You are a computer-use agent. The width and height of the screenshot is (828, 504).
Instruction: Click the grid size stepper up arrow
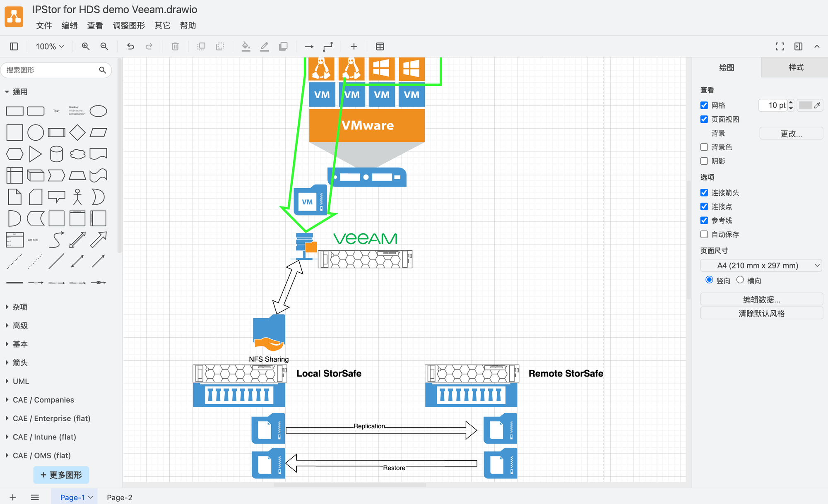click(791, 102)
